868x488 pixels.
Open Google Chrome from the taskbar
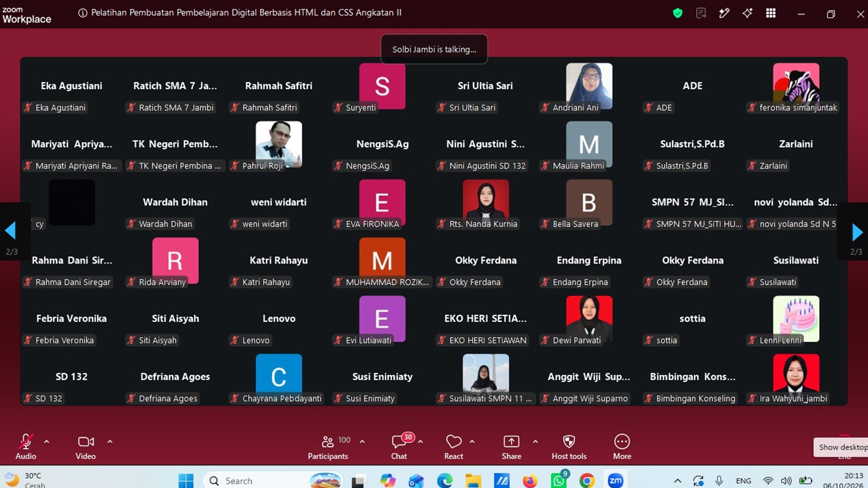point(587,480)
